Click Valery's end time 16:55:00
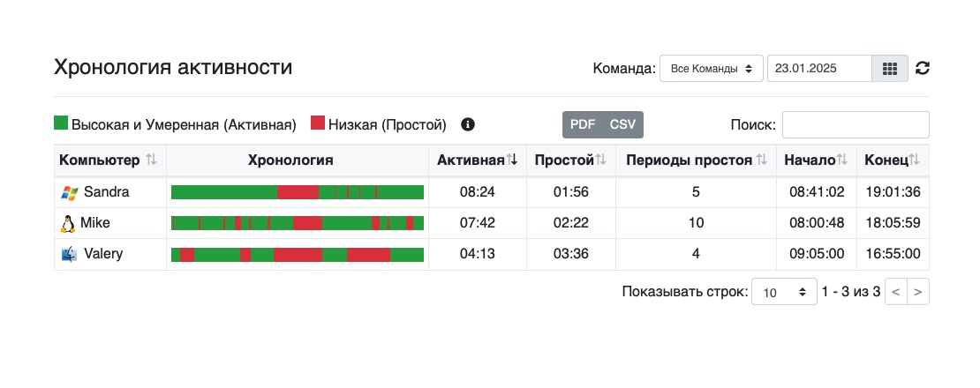 point(893,255)
